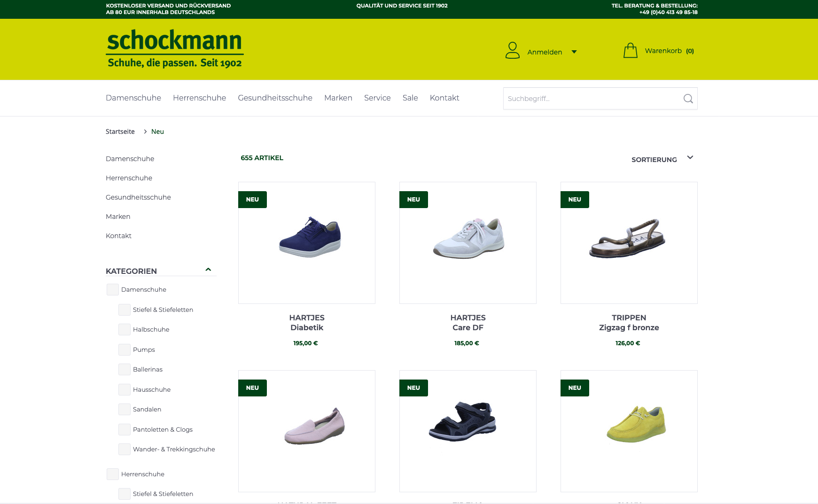Go to Startseite breadcrumb link
Image resolution: width=818 pixels, height=504 pixels.
[120, 132]
